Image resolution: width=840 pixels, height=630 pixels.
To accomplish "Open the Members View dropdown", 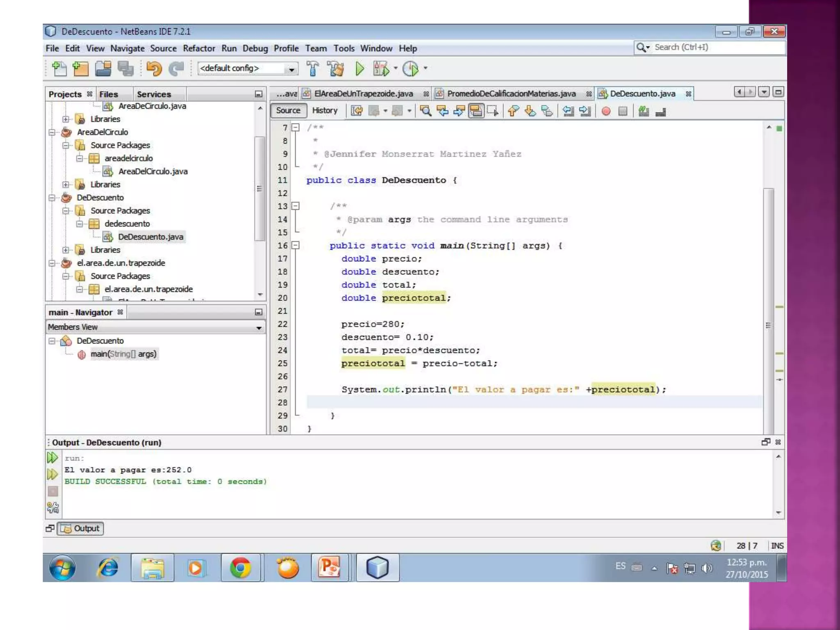I will pos(259,328).
